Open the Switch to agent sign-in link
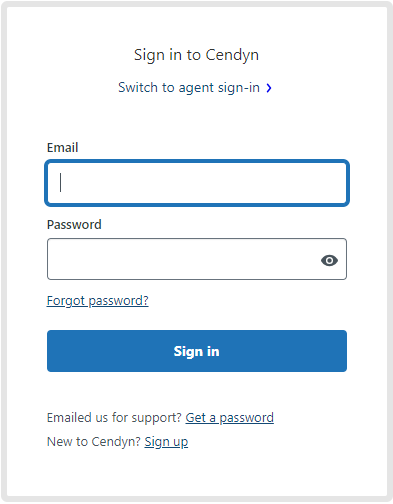Viewport: 393px width, 504px height. pyautogui.click(x=189, y=88)
